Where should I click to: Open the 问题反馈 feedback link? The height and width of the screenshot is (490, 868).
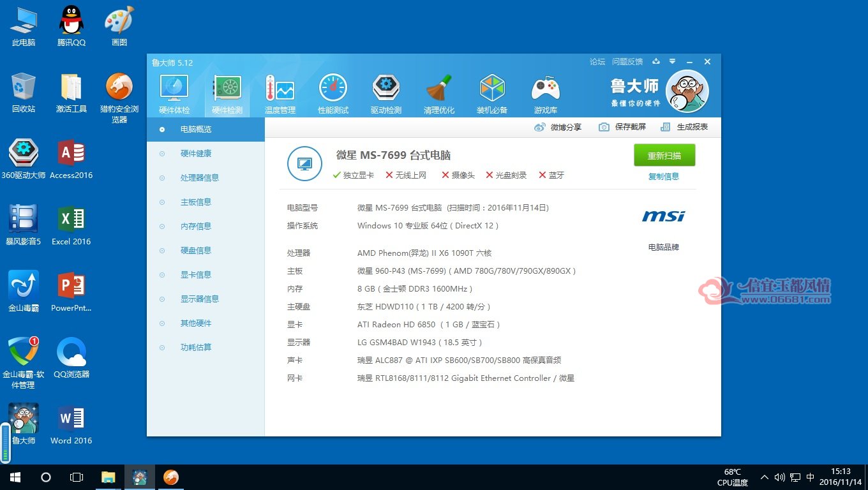click(x=627, y=62)
